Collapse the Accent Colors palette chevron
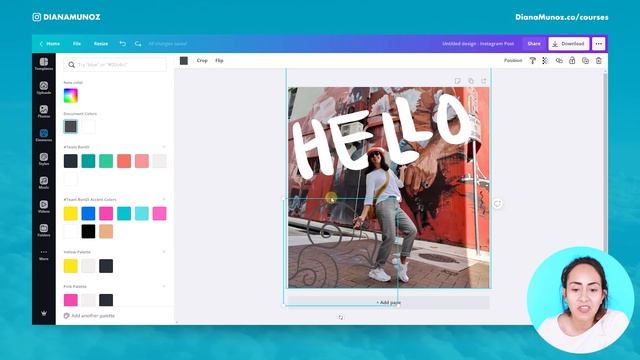 click(x=164, y=199)
